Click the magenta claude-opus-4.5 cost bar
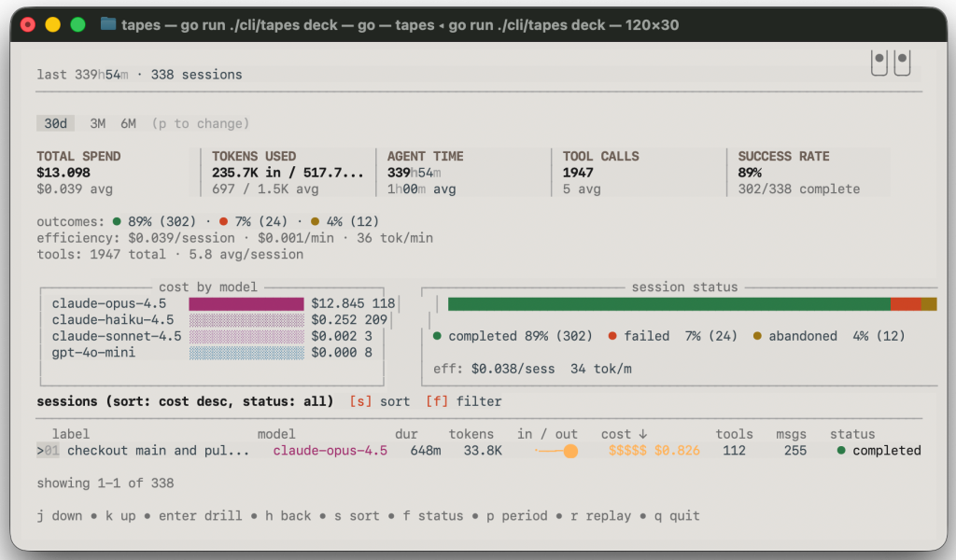The height and width of the screenshot is (560, 956). pos(246,303)
